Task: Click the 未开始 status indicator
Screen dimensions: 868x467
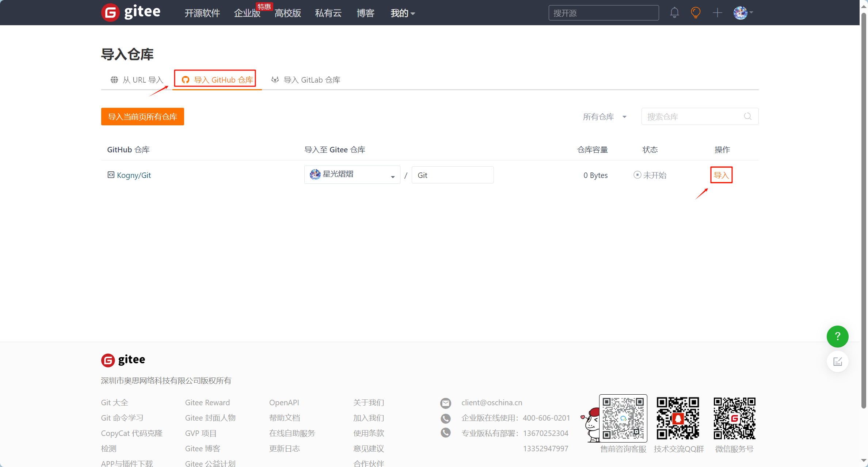Action: point(650,175)
